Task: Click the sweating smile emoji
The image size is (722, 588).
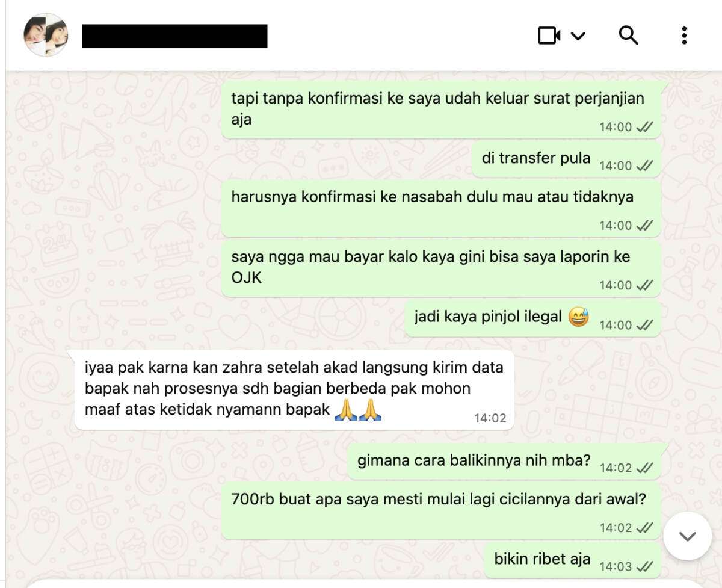Action: click(x=578, y=316)
